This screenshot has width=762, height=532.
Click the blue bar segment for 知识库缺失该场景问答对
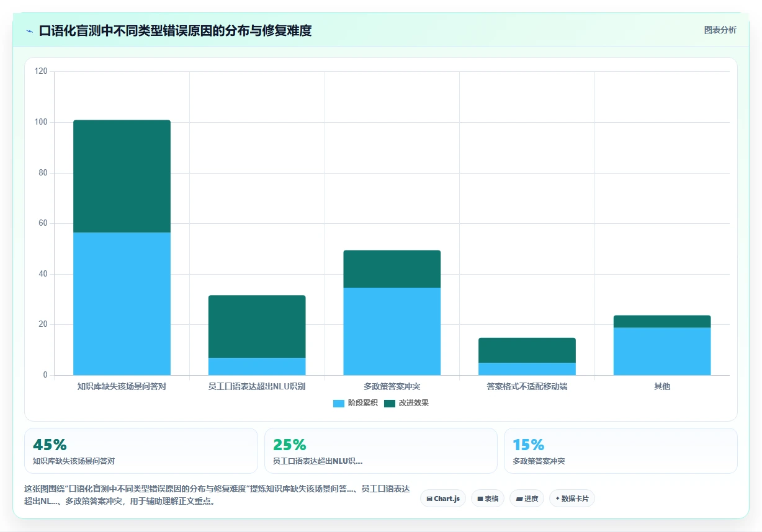coord(122,304)
